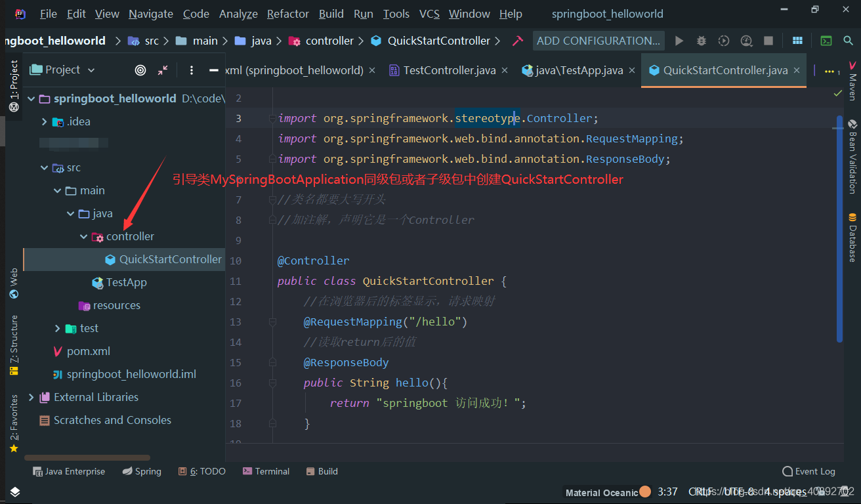Select TestApp class in tree

coord(119,282)
